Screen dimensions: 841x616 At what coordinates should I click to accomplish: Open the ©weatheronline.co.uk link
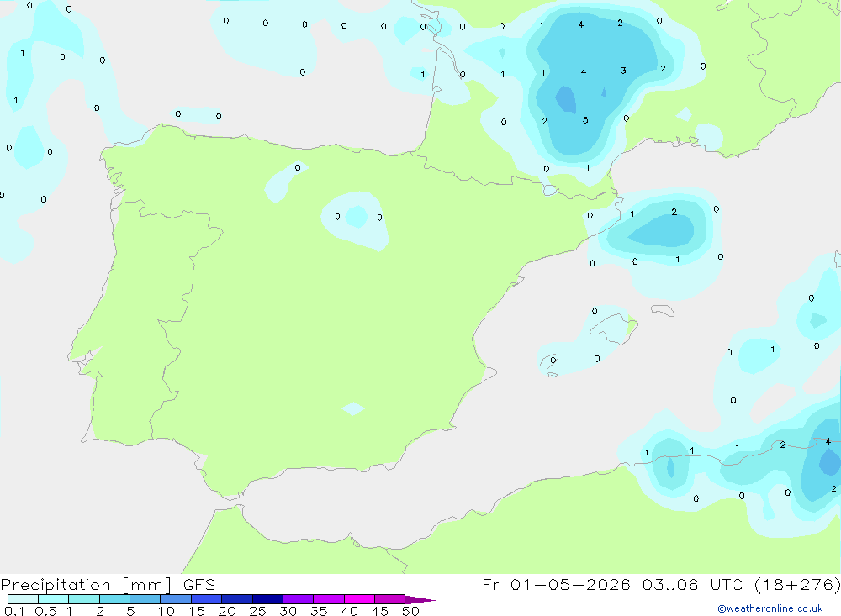point(770,608)
